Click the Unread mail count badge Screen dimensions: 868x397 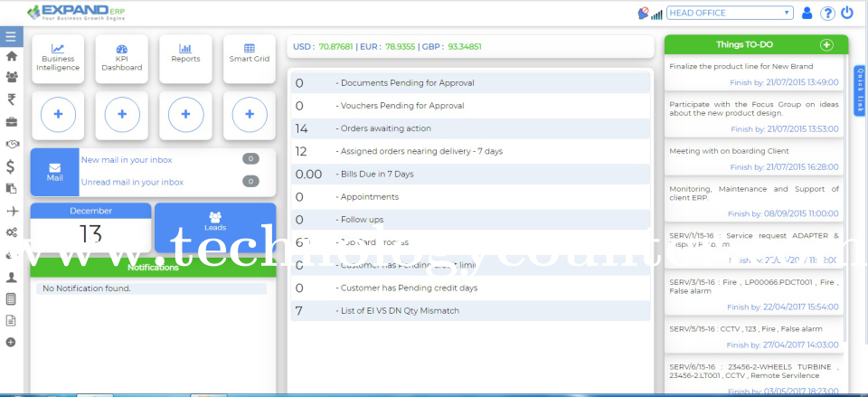click(250, 181)
